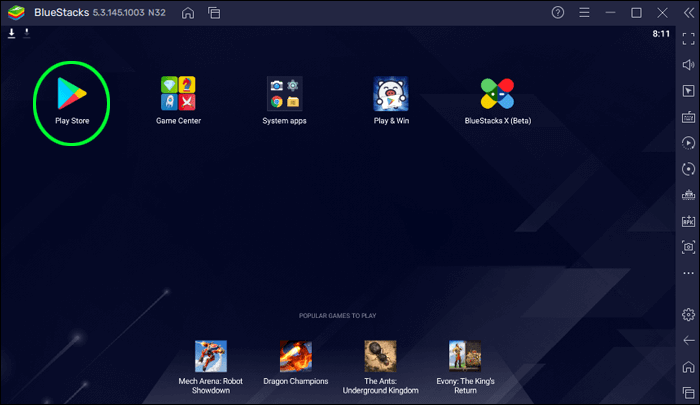Click the Home icon in title bar
The width and height of the screenshot is (700, 405).
click(189, 13)
